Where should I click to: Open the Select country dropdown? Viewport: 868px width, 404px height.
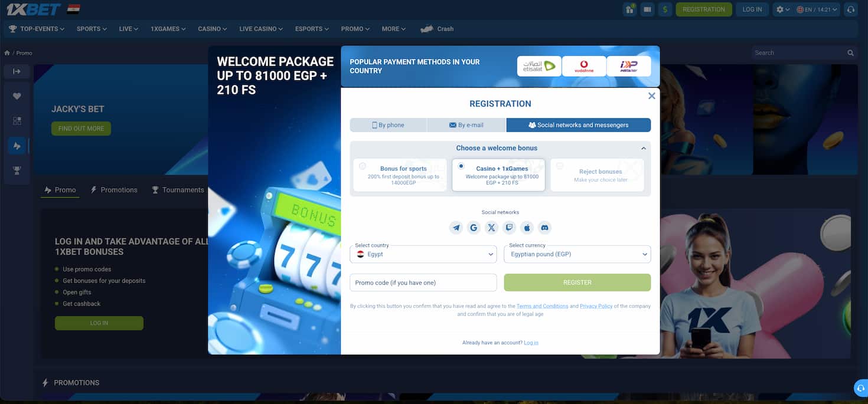coord(423,254)
